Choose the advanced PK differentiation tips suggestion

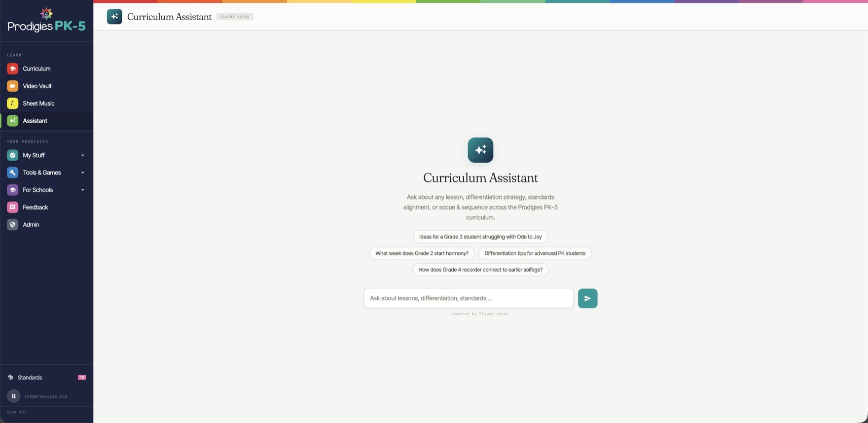pyautogui.click(x=535, y=253)
